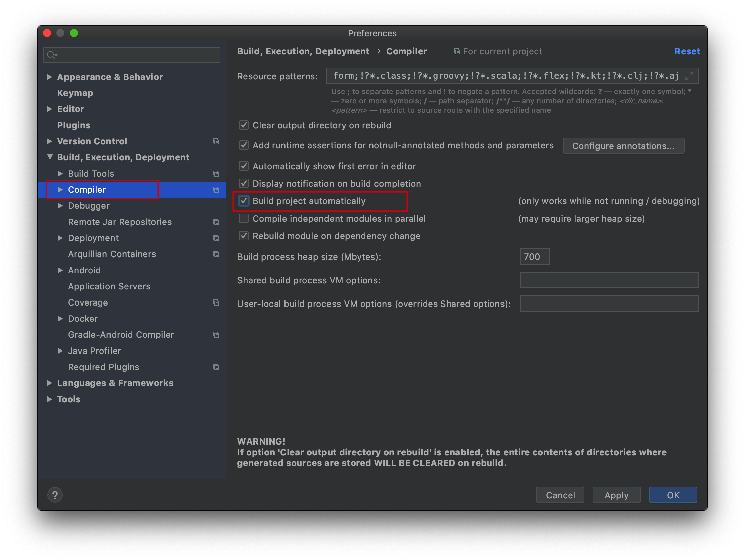Screen dimensions: 745x560
Task: Click project-level icon beside Gradle-Android Compiler
Action: point(216,335)
